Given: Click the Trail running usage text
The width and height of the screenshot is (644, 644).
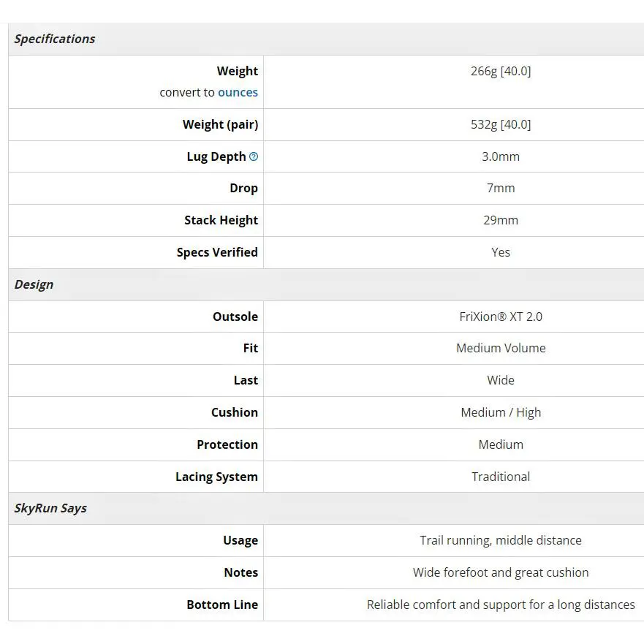Looking at the screenshot, I should pos(501,540).
